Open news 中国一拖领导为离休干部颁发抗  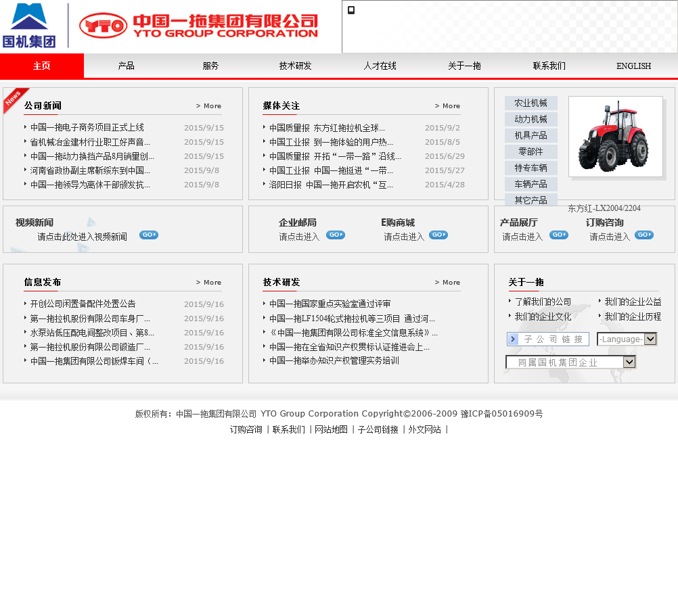(90, 185)
